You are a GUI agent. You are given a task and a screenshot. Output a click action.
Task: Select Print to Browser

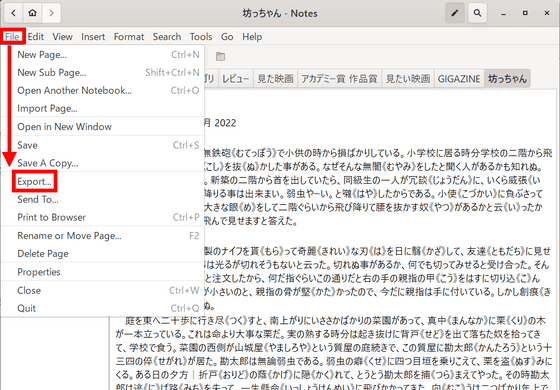pyautogui.click(x=103, y=217)
